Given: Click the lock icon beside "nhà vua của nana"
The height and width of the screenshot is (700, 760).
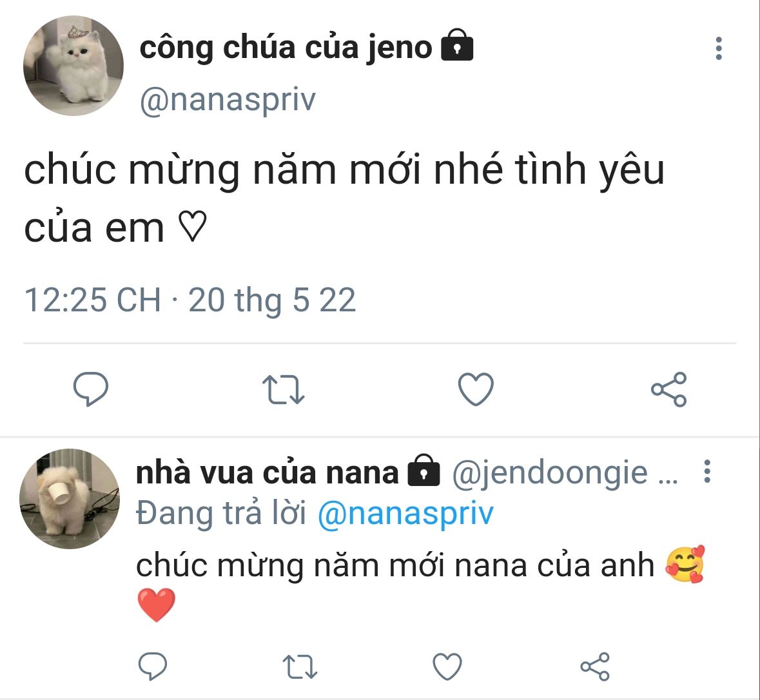Looking at the screenshot, I should point(424,471).
